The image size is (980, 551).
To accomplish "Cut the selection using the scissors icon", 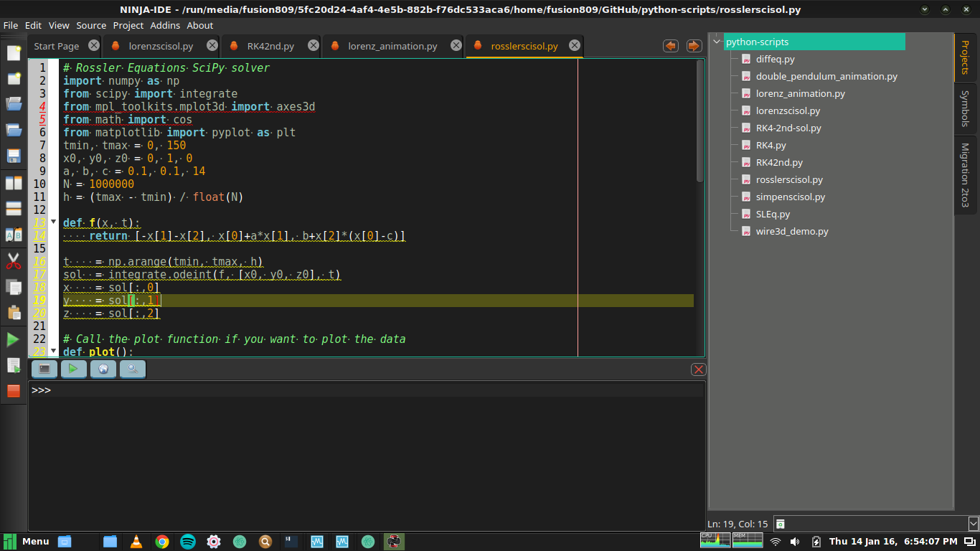I will pos(14,261).
